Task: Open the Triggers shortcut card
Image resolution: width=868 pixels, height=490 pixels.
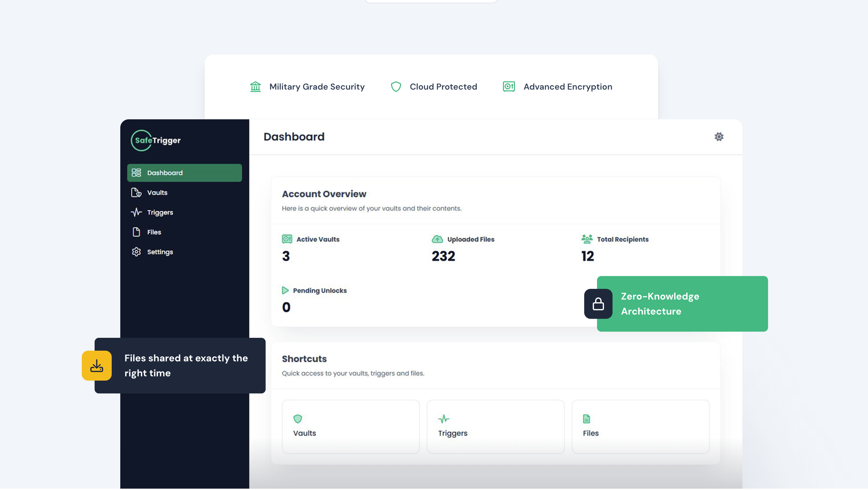Action: 495,427
